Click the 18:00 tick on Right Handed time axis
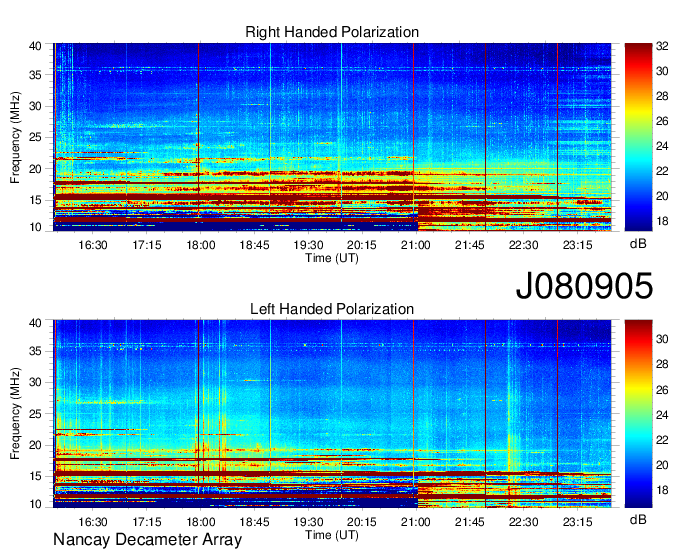680x552 pixels. tap(200, 245)
